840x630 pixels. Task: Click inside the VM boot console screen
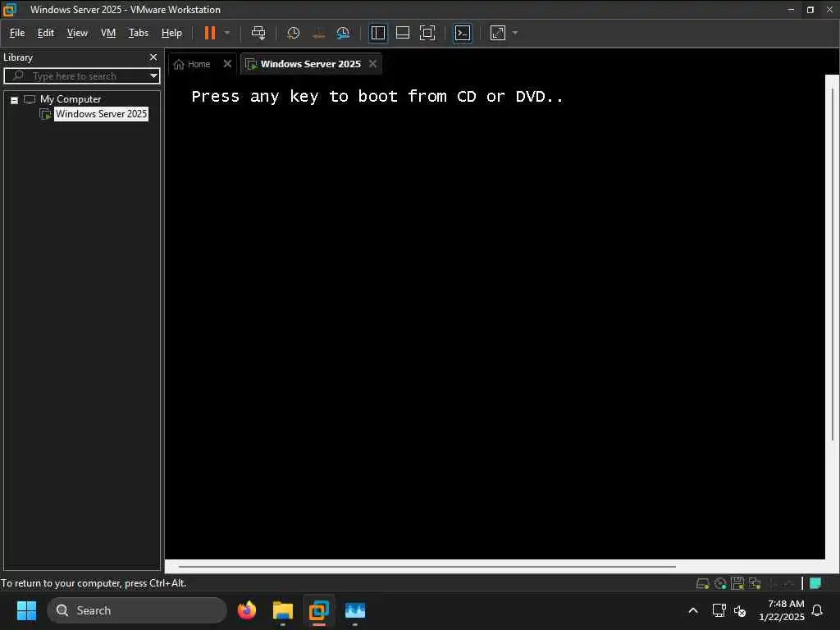pos(495,316)
